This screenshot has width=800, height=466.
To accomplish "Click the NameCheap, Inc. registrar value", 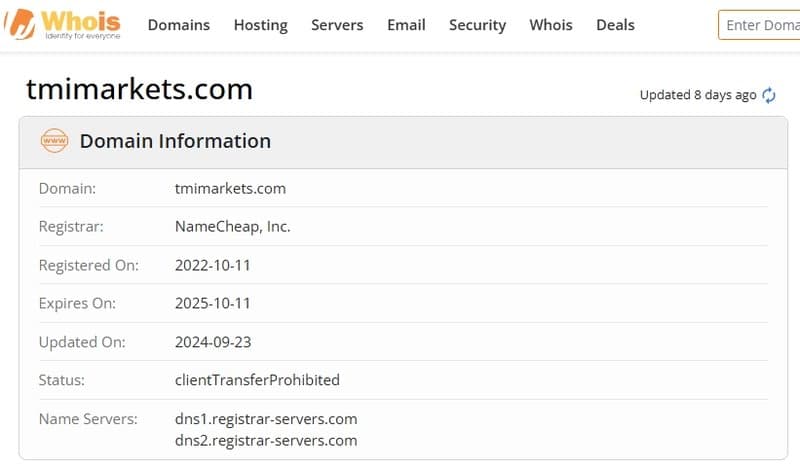I will click(232, 227).
